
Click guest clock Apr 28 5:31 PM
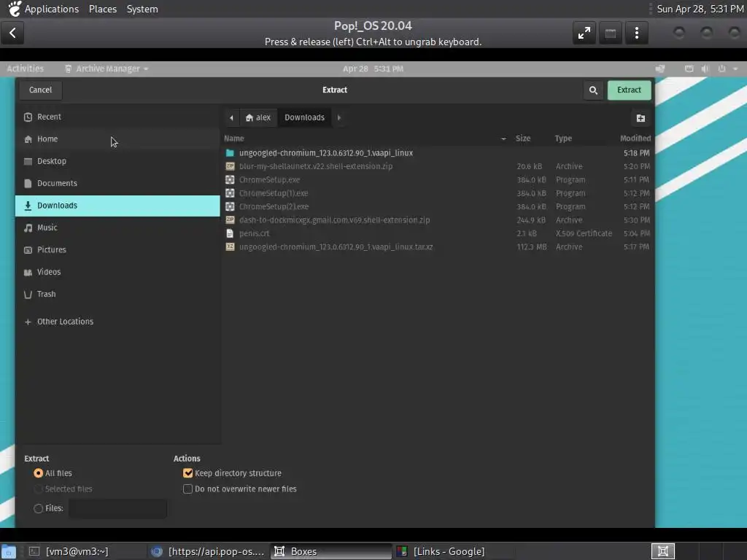click(373, 69)
